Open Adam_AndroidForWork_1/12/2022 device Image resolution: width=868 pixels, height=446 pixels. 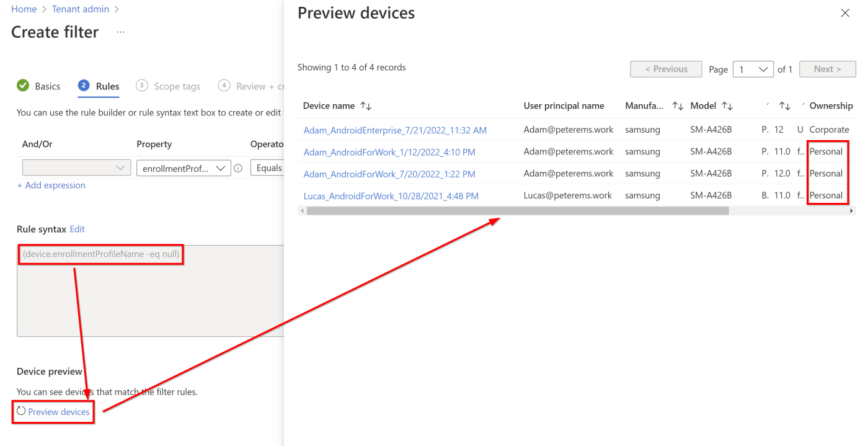click(x=389, y=152)
